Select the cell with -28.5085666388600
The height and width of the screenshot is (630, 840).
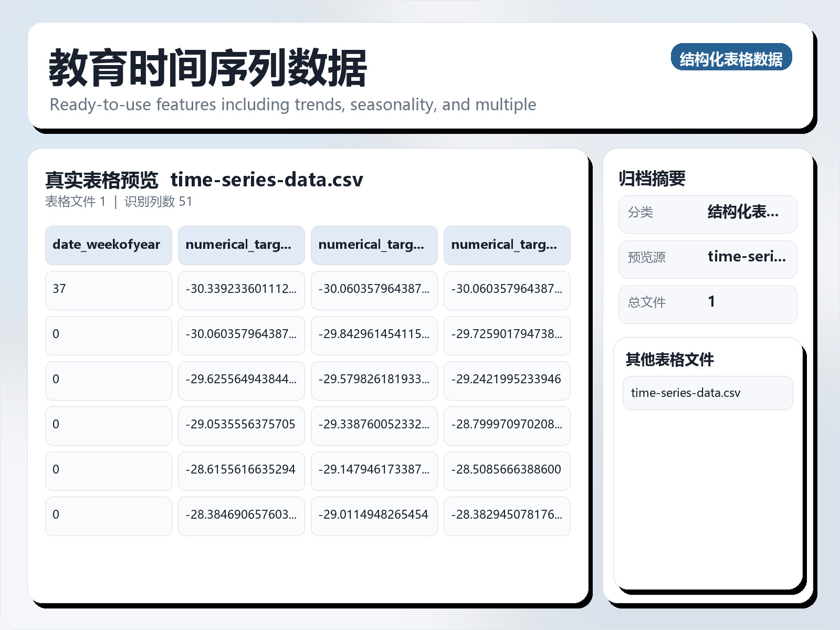507,471
